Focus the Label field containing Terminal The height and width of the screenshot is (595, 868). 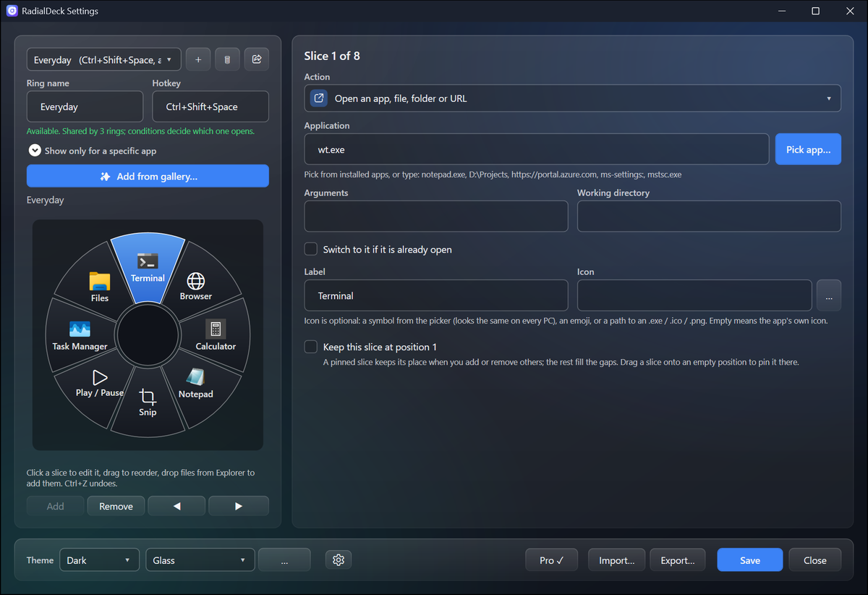(436, 295)
